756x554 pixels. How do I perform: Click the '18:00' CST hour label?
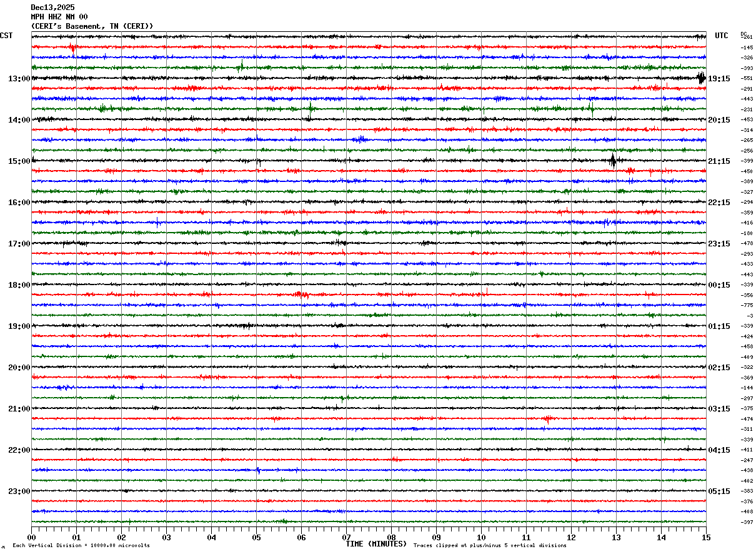19,285
